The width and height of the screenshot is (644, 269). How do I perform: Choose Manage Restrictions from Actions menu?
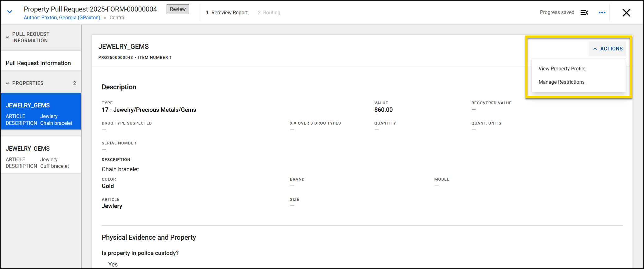click(561, 82)
